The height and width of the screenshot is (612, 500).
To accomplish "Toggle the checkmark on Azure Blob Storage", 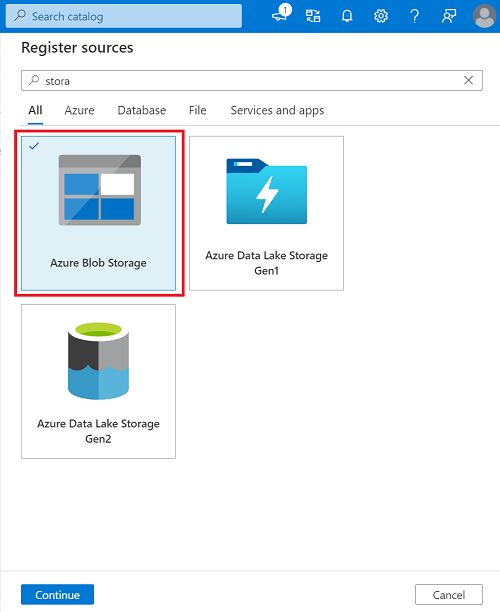I will [34, 146].
